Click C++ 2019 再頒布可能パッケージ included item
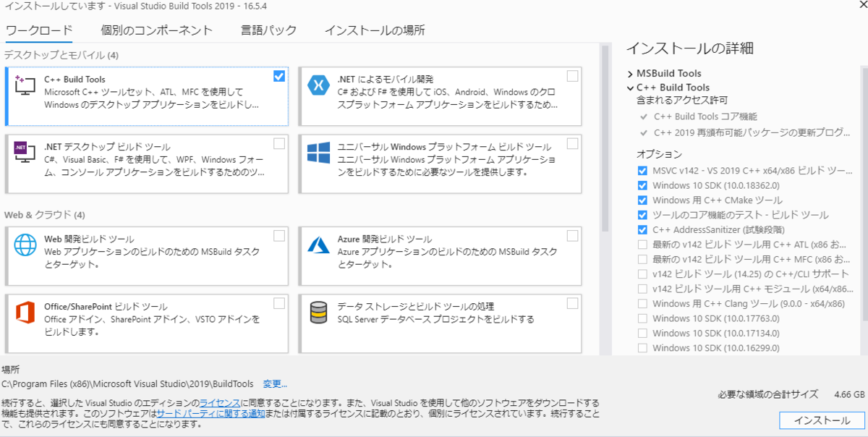The height and width of the screenshot is (437, 868). click(752, 132)
